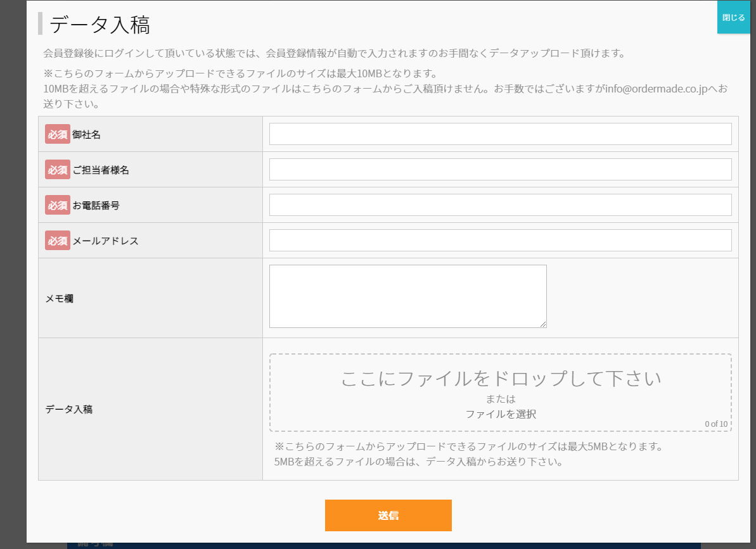Click the 必須 badge beside お電話番号
This screenshot has height=549, width=756.
pyautogui.click(x=57, y=205)
